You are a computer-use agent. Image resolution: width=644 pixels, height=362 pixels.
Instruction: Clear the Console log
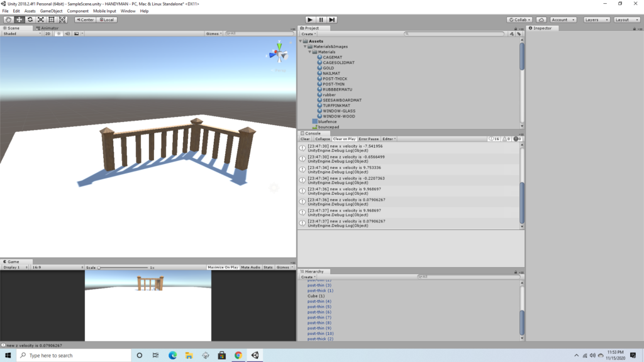click(305, 139)
